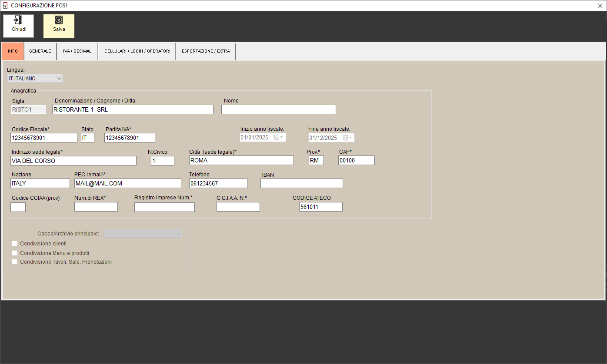Focus the PEC (email) text field
The height and width of the screenshot is (364, 607).
click(127, 183)
